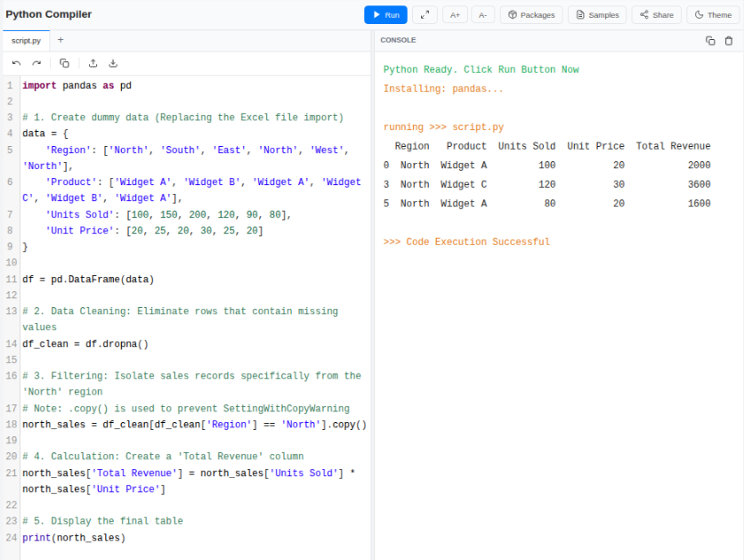This screenshot has width=744, height=560.
Task: Redo the last edit
Action: pyautogui.click(x=36, y=63)
